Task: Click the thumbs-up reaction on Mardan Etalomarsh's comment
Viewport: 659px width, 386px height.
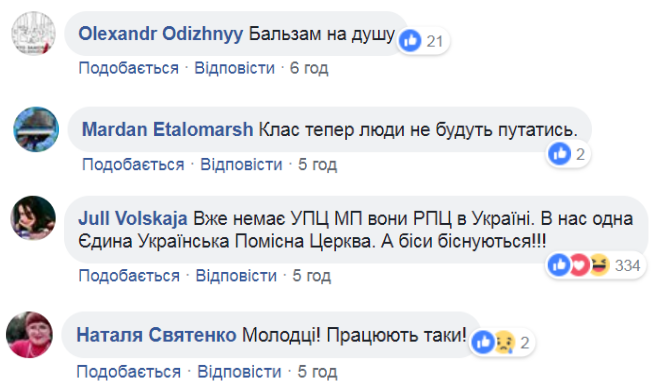Action: (x=560, y=154)
